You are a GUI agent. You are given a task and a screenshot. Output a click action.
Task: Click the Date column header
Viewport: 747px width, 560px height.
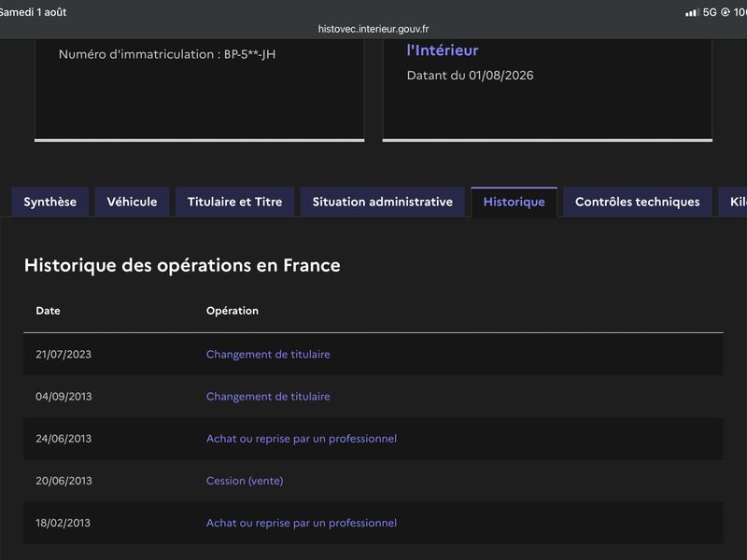[49, 311]
